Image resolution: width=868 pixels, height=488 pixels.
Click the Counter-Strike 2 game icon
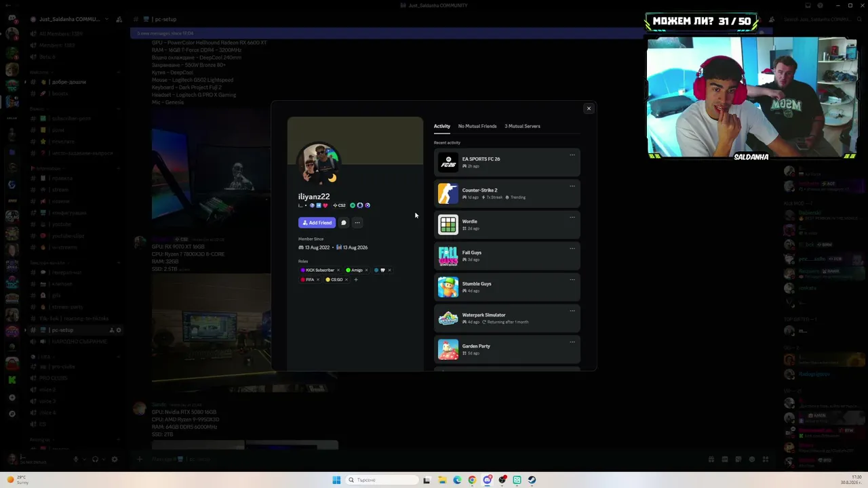448,194
